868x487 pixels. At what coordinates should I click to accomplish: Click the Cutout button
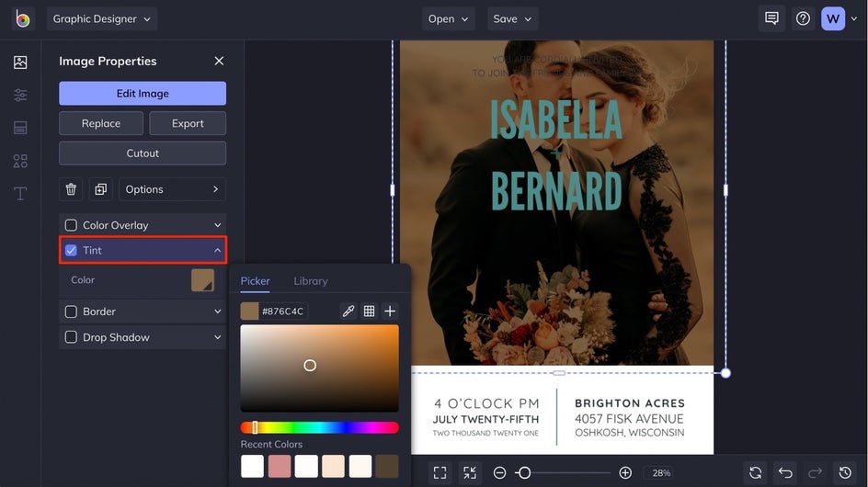[143, 153]
